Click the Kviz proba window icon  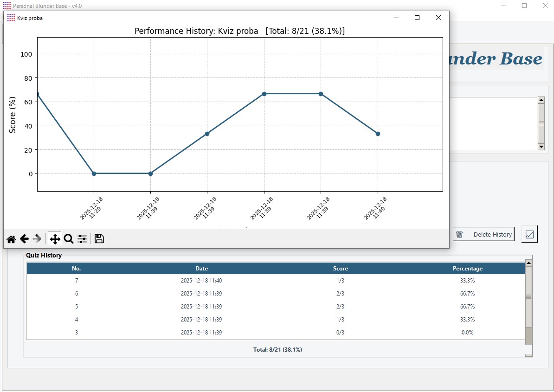pos(11,18)
